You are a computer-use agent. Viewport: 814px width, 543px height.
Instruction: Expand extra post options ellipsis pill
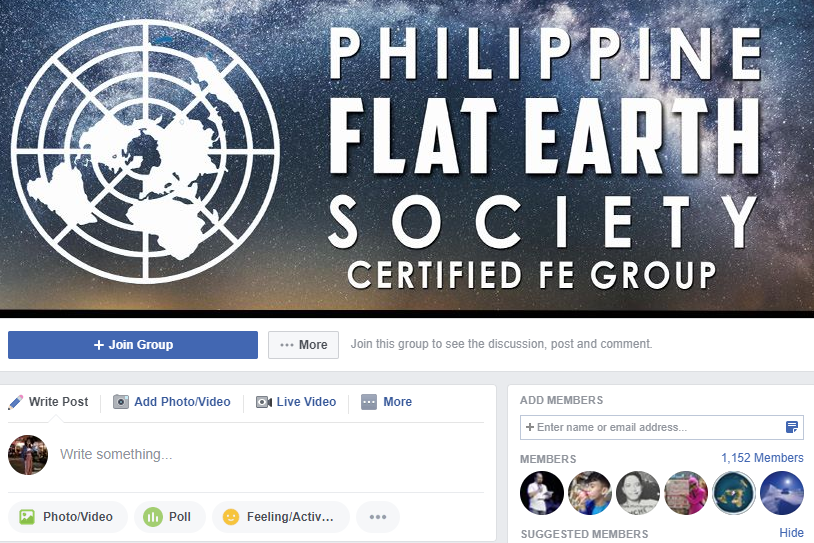point(378,517)
